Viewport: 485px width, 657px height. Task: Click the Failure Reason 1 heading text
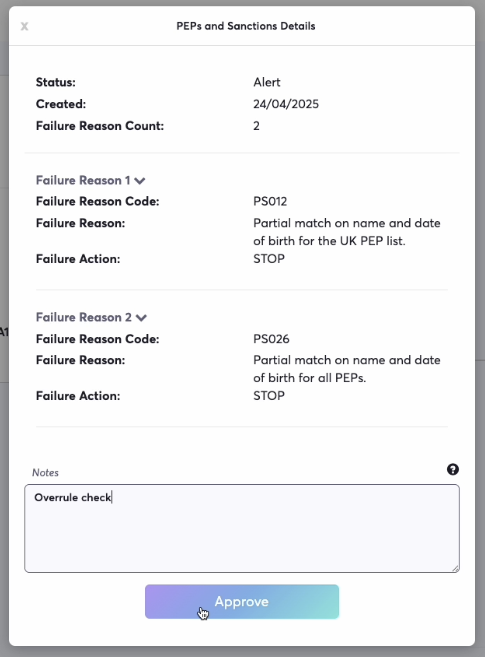tap(83, 180)
